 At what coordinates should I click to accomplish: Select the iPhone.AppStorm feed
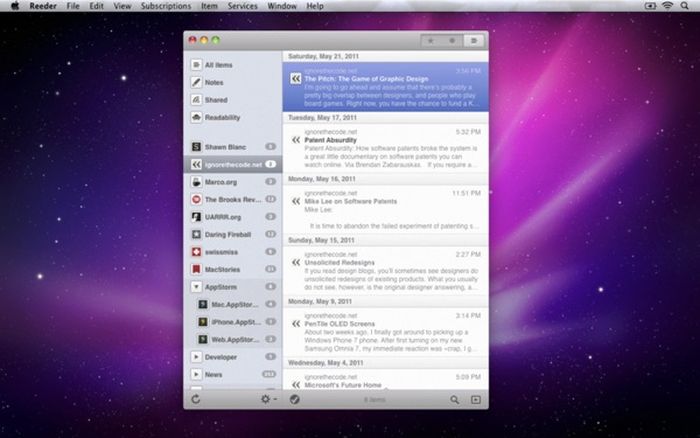coord(233,322)
